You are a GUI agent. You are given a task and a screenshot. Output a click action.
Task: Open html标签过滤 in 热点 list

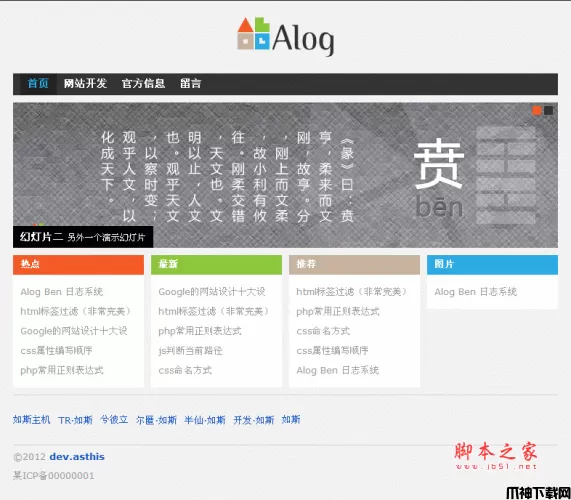pos(75,311)
